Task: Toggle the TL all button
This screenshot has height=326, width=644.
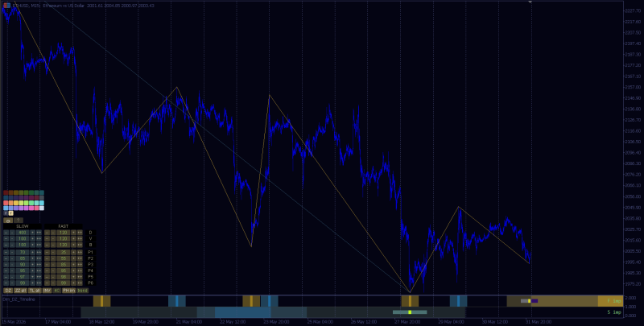Action: (x=35, y=291)
